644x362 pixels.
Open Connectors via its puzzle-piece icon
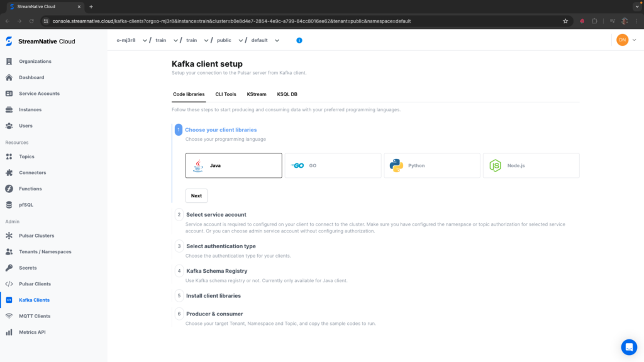pyautogui.click(x=9, y=173)
